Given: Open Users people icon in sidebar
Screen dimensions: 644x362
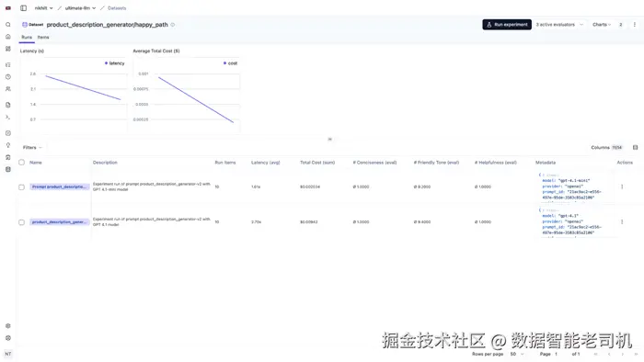Looking at the screenshot, I should (x=7, y=89).
